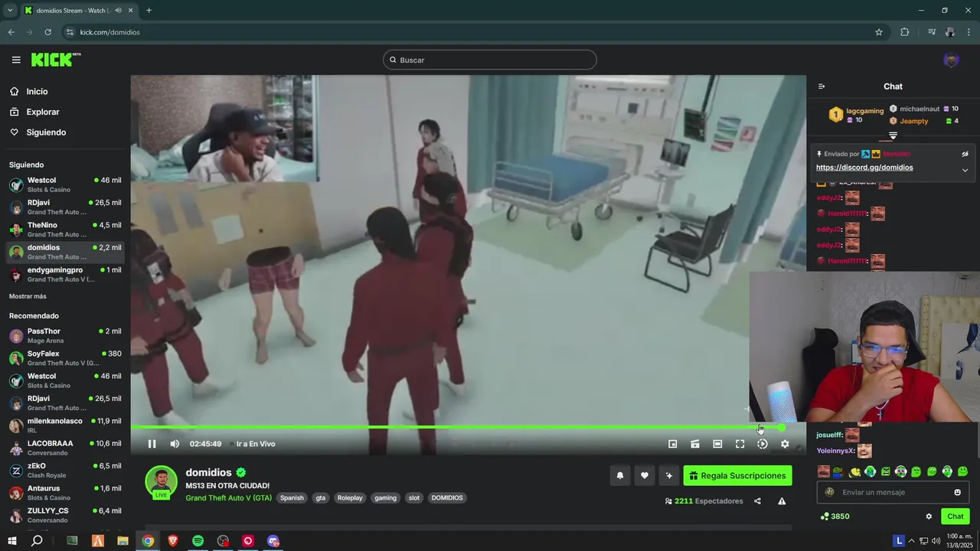Expand the gift leaderboard handle
The height and width of the screenshot is (551, 980).
(x=893, y=135)
